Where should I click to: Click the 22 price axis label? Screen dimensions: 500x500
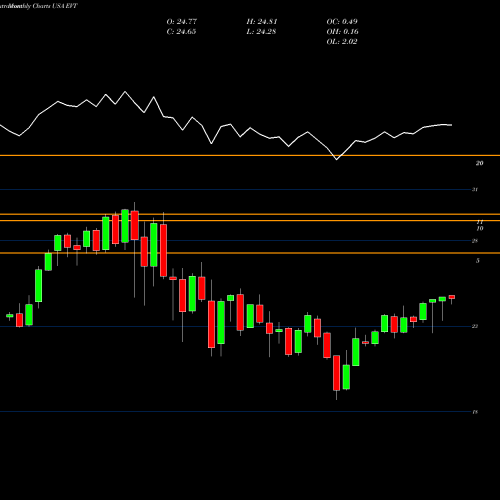[475, 326]
